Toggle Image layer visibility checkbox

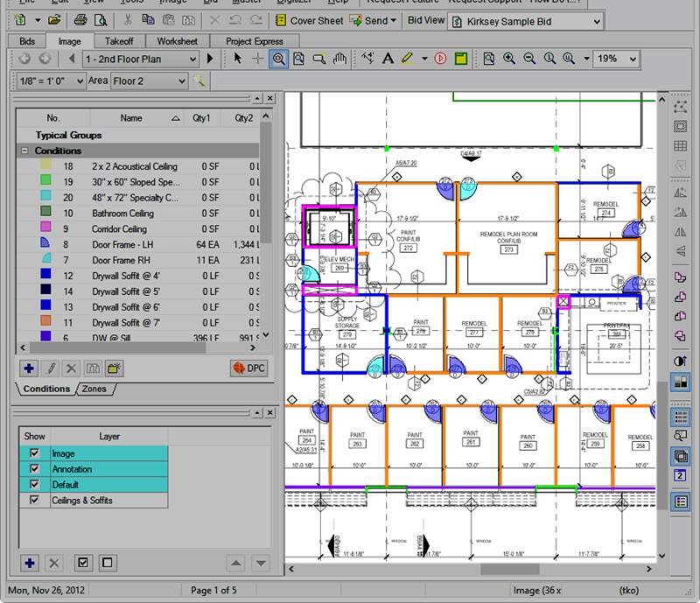pos(34,453)
